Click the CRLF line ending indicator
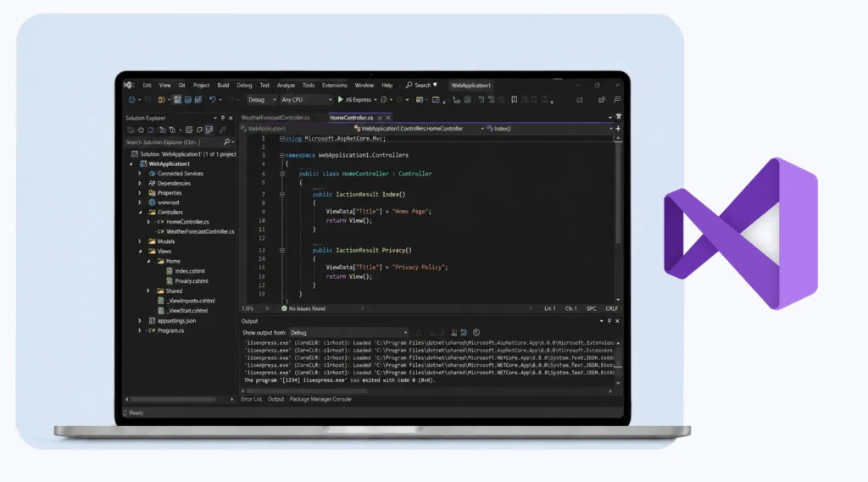The width and height of the screenshot is (868, 482). click(611, 309)
